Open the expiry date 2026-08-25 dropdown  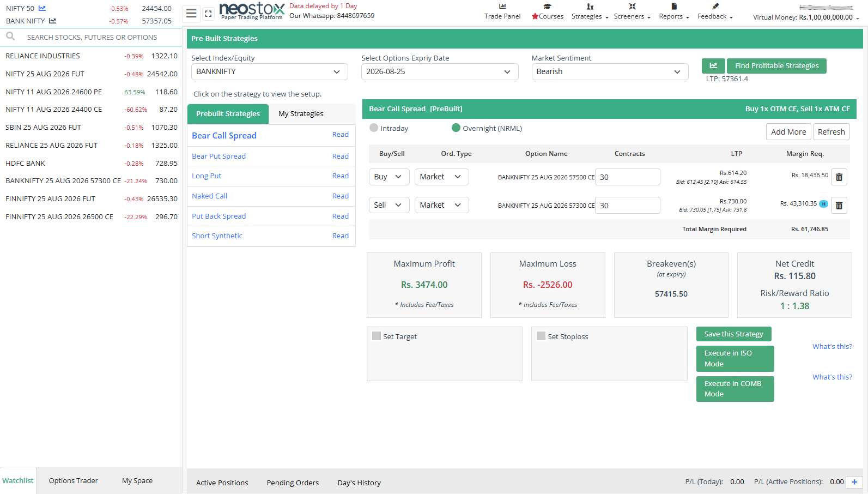point(440,71)
